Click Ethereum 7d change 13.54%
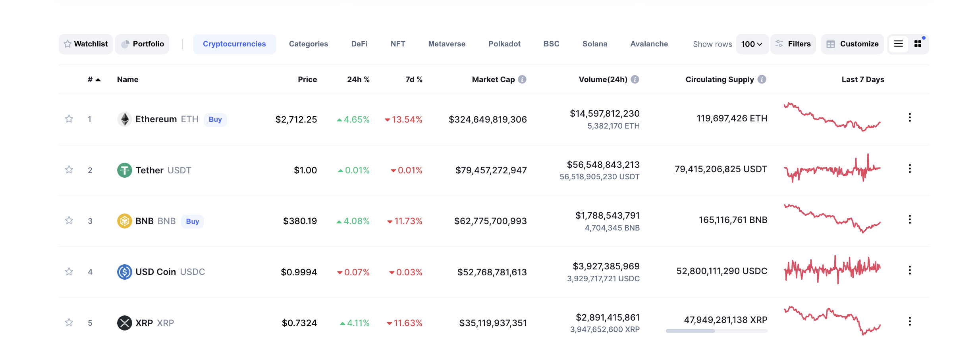The width and height of the screenshot is (980, 342). [403, 119]
